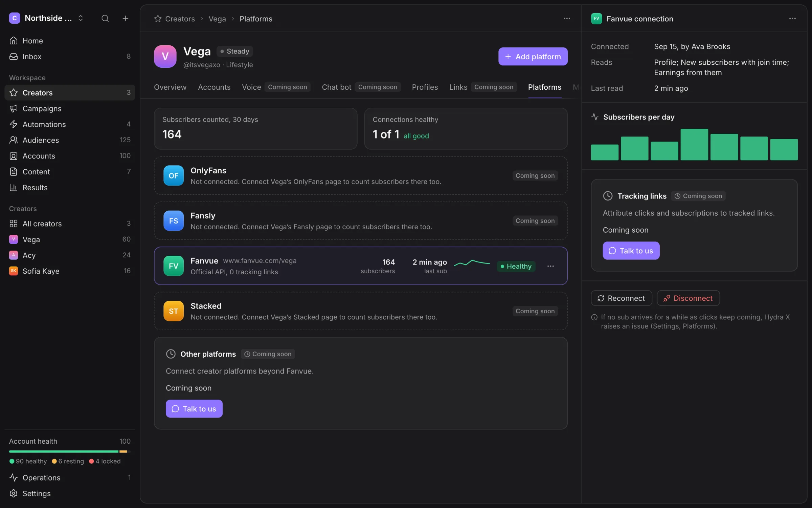
Task: Open Content section
Action: 70,172
